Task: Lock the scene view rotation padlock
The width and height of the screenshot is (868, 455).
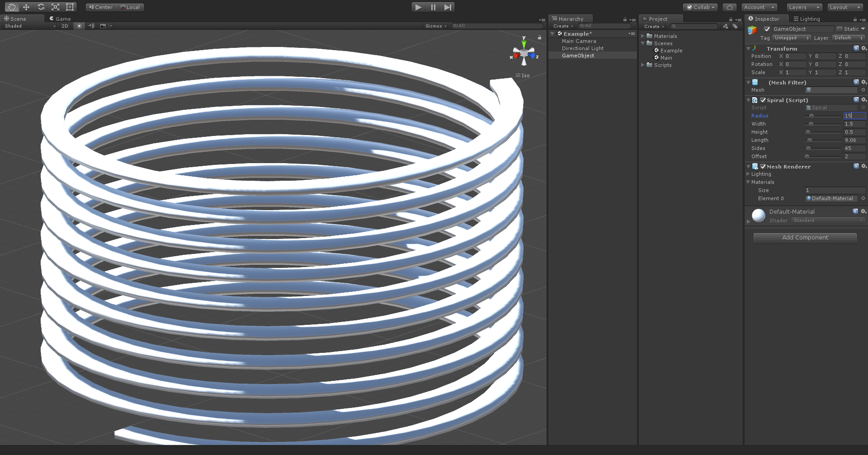Action: (x=539, y=37)
